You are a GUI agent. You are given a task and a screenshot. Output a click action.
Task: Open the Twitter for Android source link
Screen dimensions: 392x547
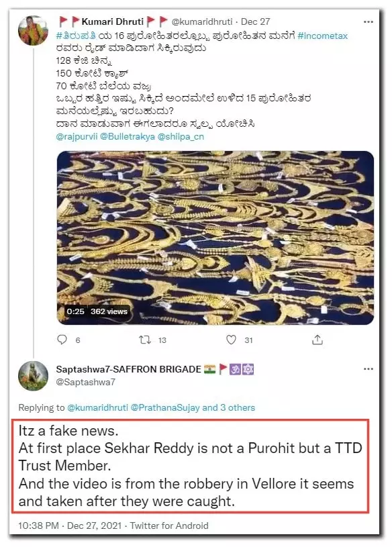[169, 526]
